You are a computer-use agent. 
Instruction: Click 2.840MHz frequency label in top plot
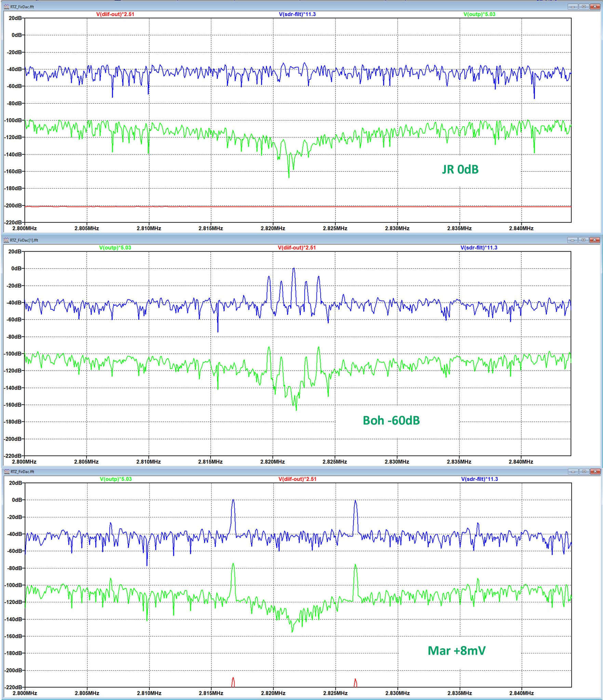tap(521, 228)
